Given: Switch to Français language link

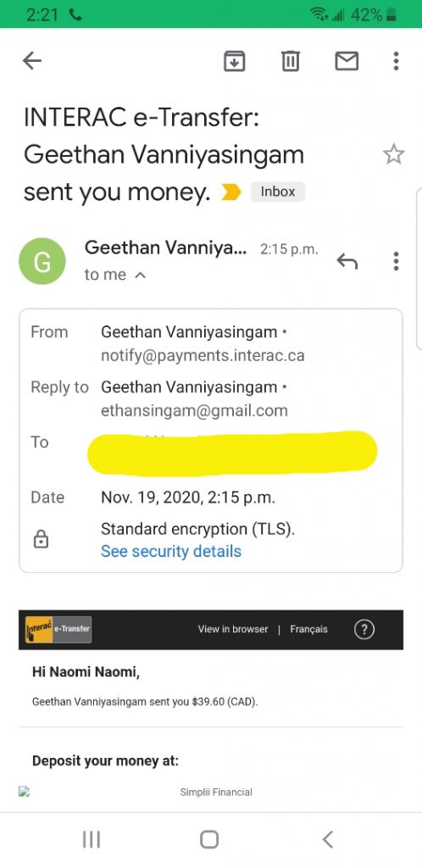Looking at the screenshot, I should click(308, 630).
